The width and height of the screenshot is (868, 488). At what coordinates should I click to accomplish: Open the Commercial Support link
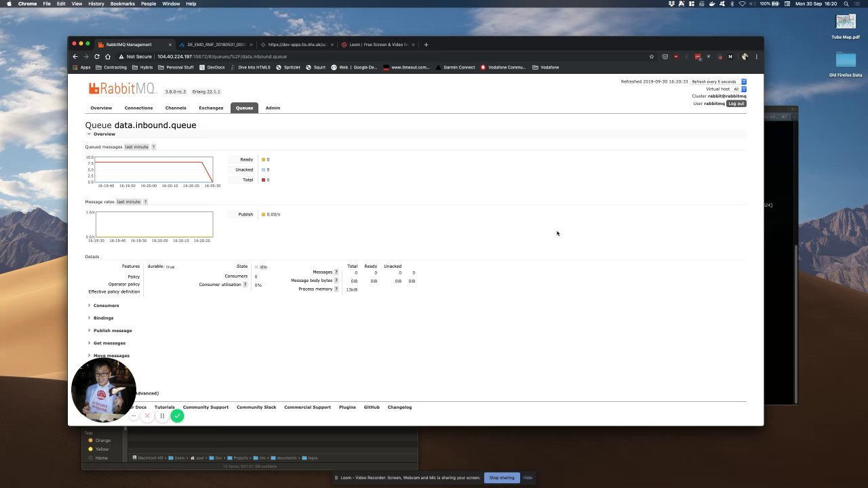307,407
